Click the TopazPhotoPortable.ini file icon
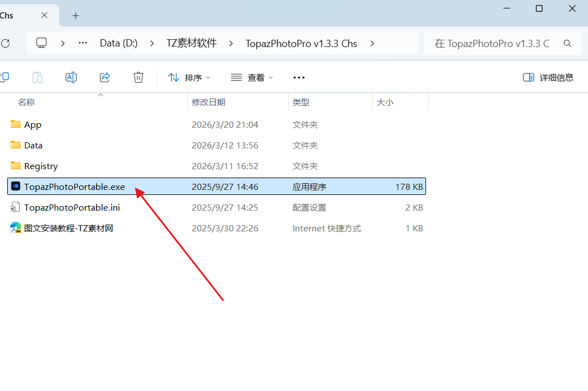Screen dimensions: 588x391 coord(15,207)
